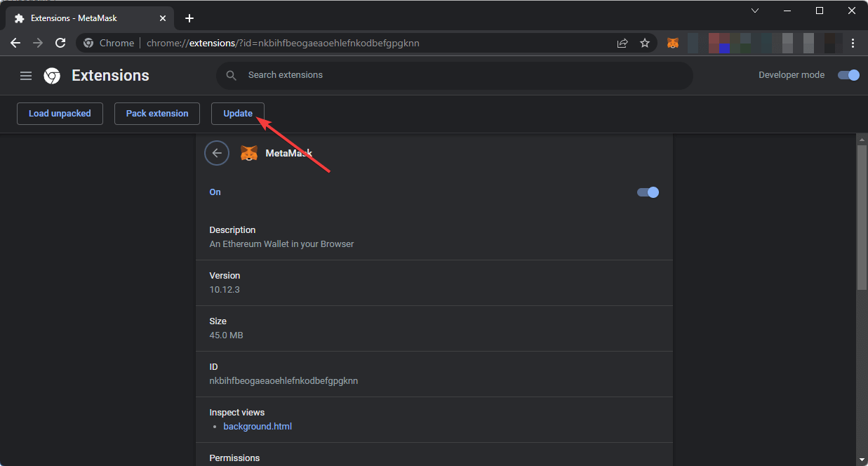Go back using the browser back arrow
The width and height of the screenshot is (868, 466).
click(x=15, y=43)
